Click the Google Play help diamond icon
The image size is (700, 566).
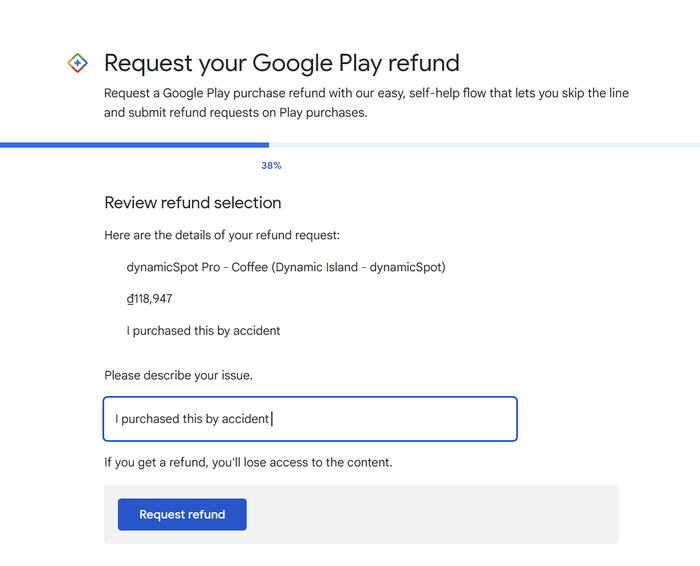point(77,63)
